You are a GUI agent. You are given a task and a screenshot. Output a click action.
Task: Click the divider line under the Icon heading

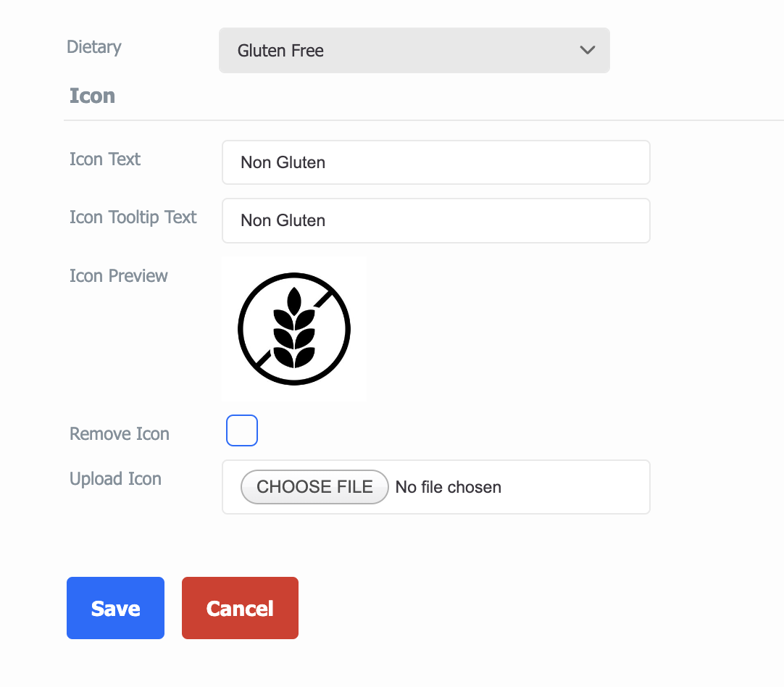(424, 120)
